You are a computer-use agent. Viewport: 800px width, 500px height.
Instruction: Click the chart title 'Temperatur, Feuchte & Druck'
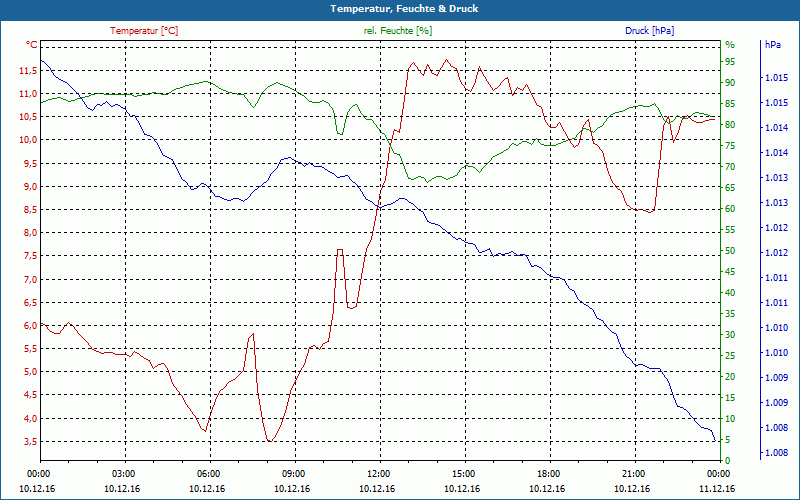click(404, 9)
